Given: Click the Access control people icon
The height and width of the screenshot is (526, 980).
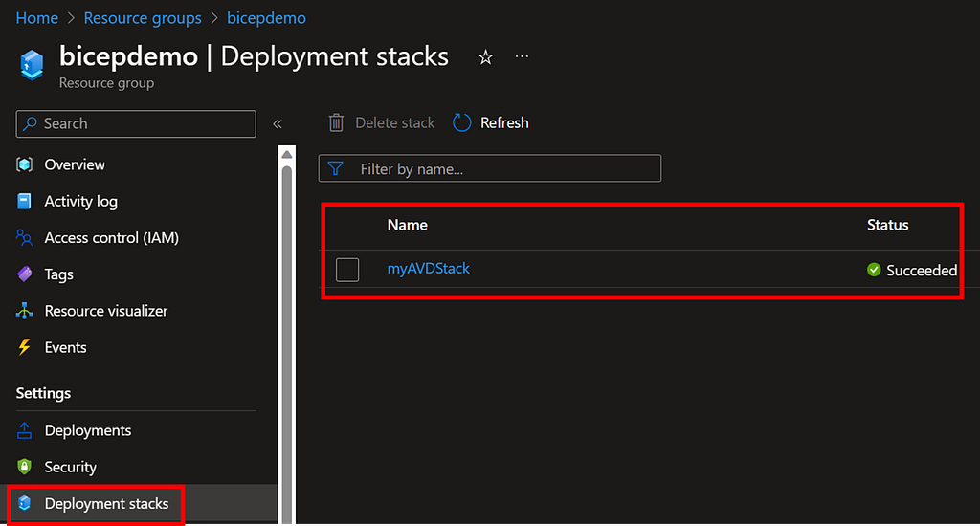Looking at the screenshot, I should click(x=24, y=237).
